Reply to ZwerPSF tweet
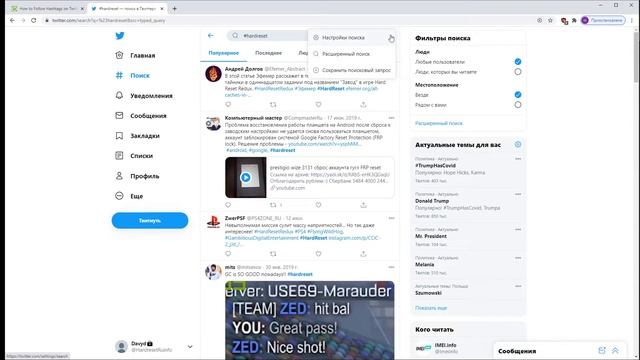 tap(228, 254)
